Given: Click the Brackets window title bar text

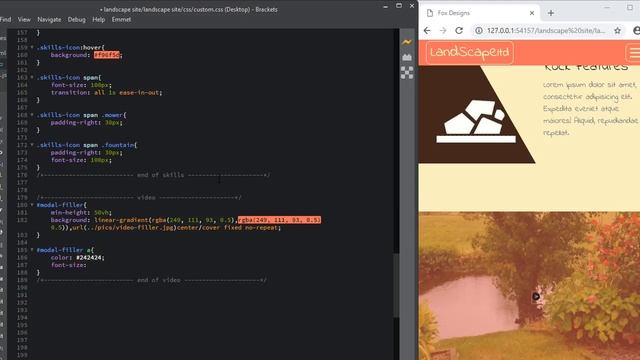Looking at the screenshot, I should (188, 9).
